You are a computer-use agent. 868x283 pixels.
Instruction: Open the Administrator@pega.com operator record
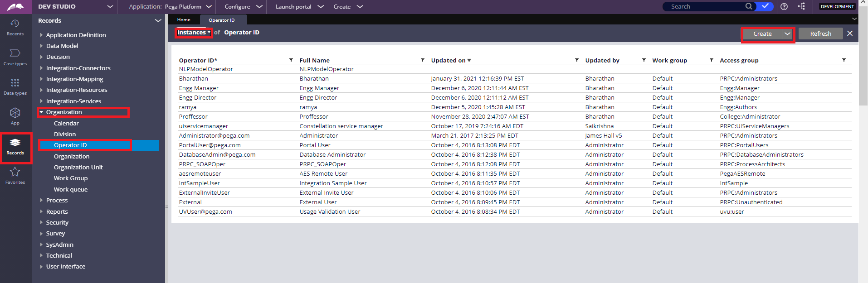click(x=214, y=135)
